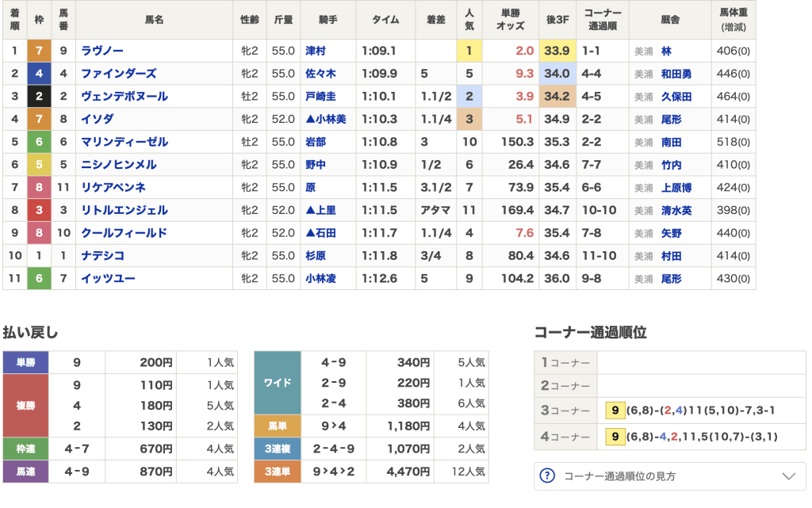Open trainer 上原博 stable page
The width and height of the screenshot is (812, 508).
click(676, 188)
